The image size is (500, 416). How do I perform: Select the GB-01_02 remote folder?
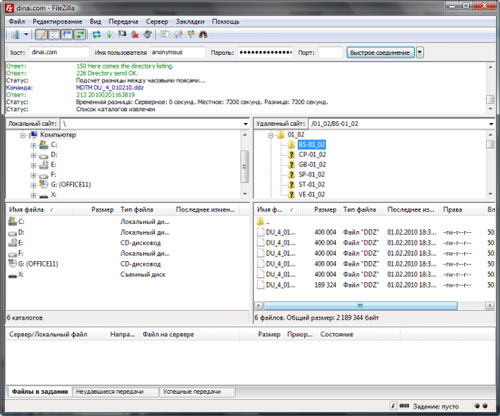tap(312, 165)
